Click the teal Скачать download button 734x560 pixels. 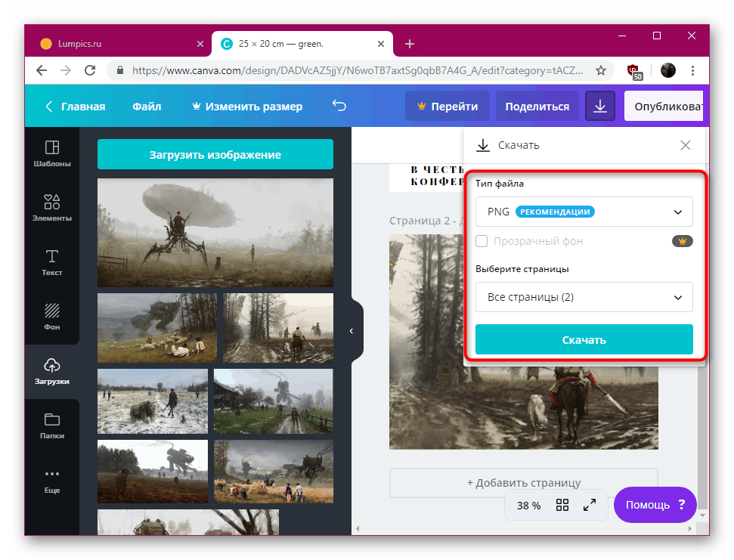tap(584, 339)
